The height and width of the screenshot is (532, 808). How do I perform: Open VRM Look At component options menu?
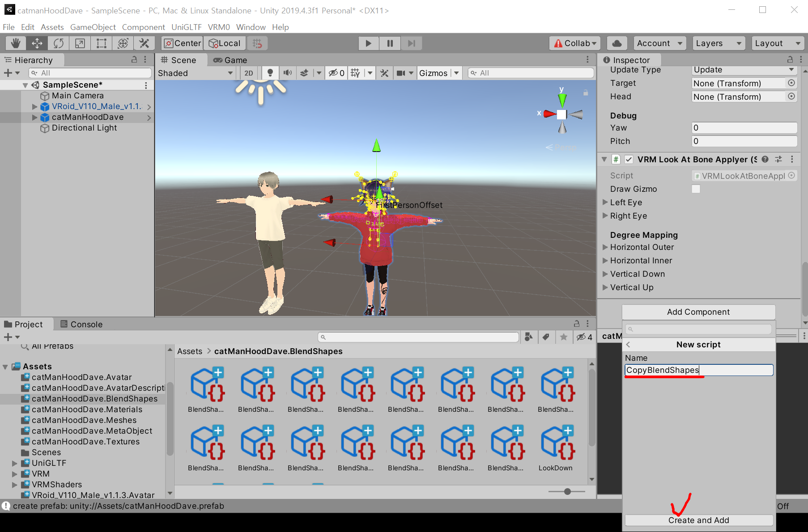point(792,159)
